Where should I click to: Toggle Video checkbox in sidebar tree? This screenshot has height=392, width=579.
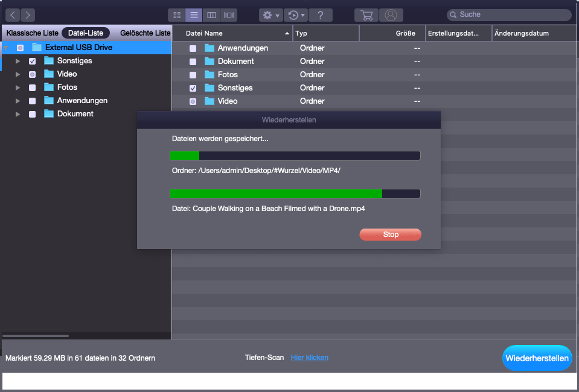pos(32,74)
